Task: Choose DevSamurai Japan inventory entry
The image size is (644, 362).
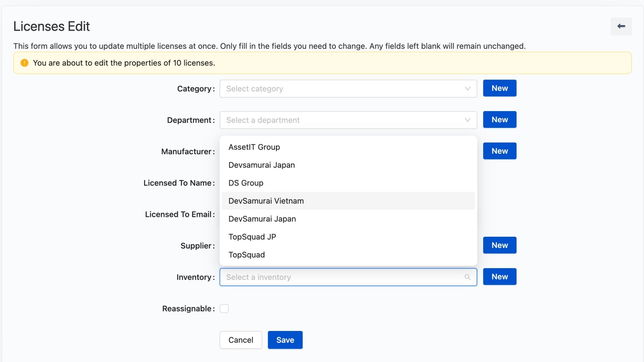Action: tap(262, 219)
